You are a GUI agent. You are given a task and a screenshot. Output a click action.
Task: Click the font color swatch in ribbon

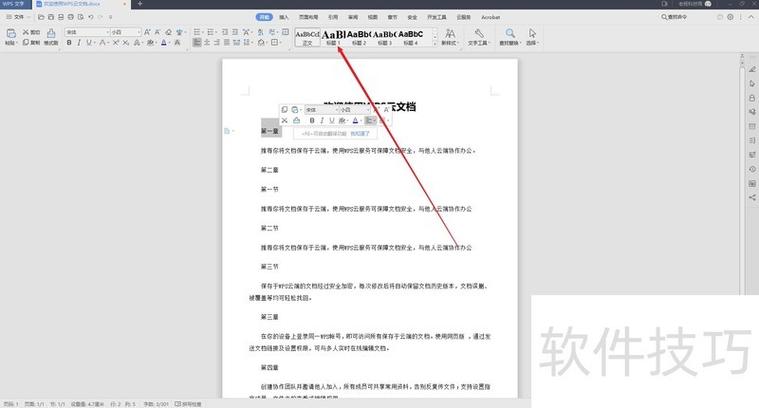[164, 43]
